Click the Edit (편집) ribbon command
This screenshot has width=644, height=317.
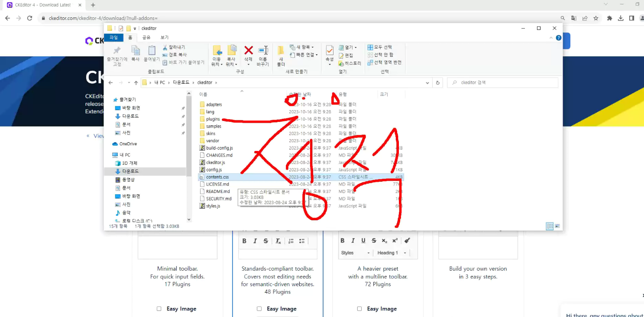pyautogui.click(x=346, y=55)
